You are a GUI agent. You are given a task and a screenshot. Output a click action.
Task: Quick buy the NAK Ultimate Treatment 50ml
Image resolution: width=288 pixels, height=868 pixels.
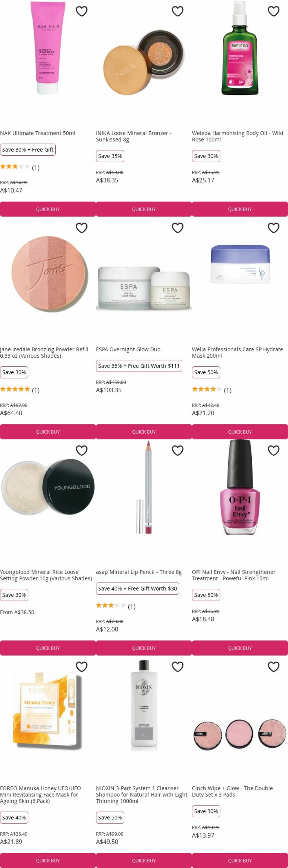point(48,209)
